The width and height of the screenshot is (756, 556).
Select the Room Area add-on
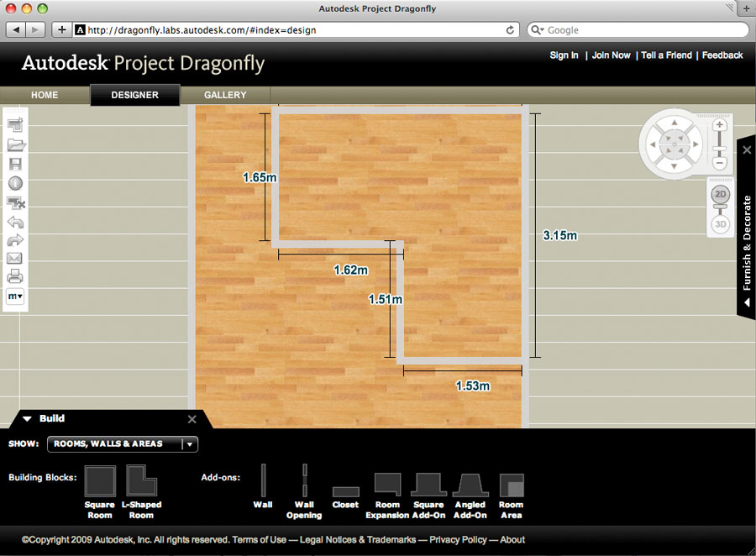[511, 496]
